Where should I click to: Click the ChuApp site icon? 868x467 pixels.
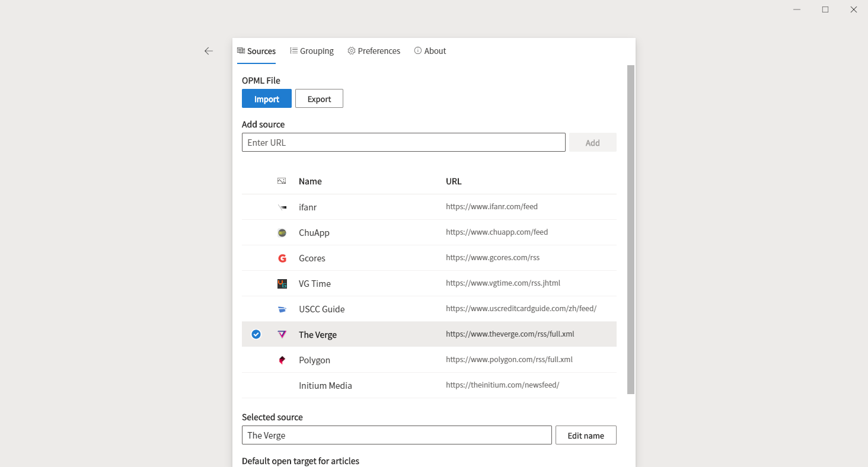click(x=282, y=232)
